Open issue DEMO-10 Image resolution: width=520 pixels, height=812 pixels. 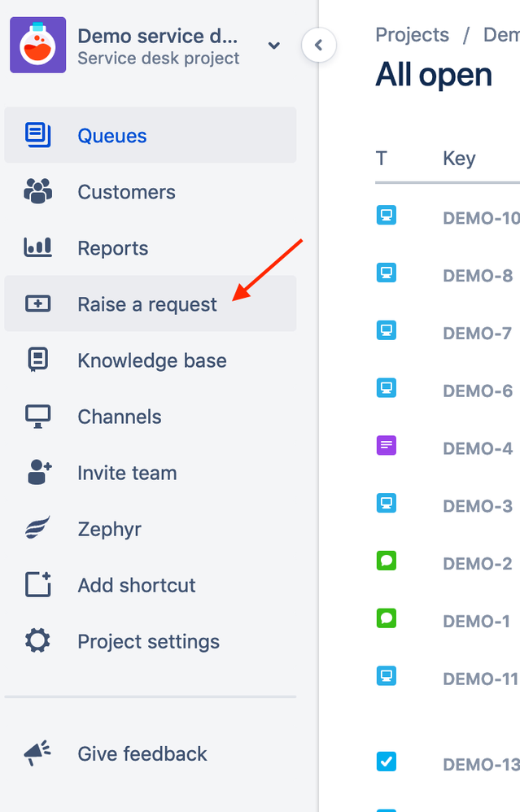pyautogui.click(x=481, y=218)
